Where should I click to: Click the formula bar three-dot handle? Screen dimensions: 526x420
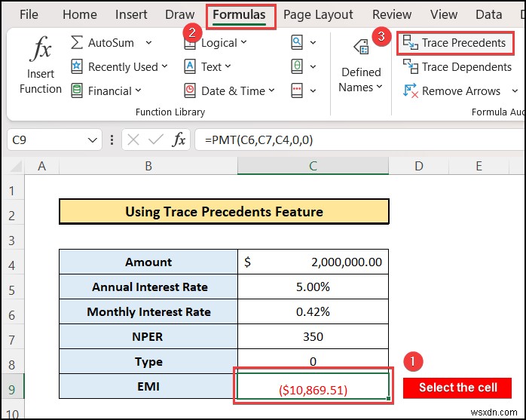coord(112,139)
